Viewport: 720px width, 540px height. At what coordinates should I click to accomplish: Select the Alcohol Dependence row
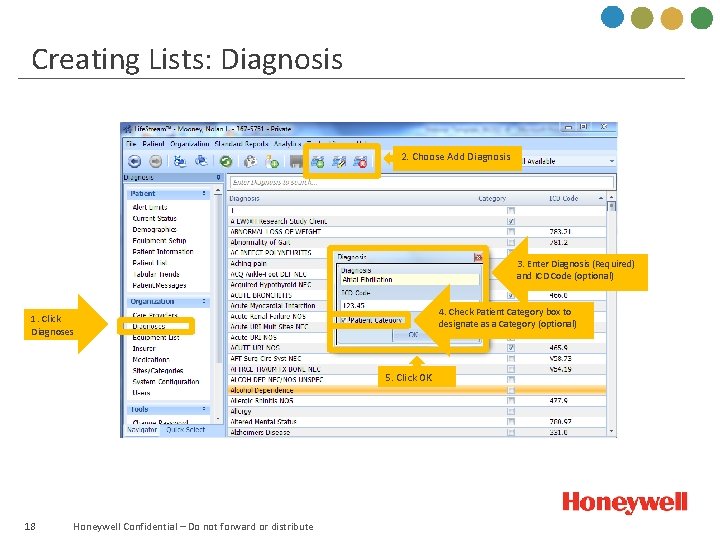click(417, 390)
